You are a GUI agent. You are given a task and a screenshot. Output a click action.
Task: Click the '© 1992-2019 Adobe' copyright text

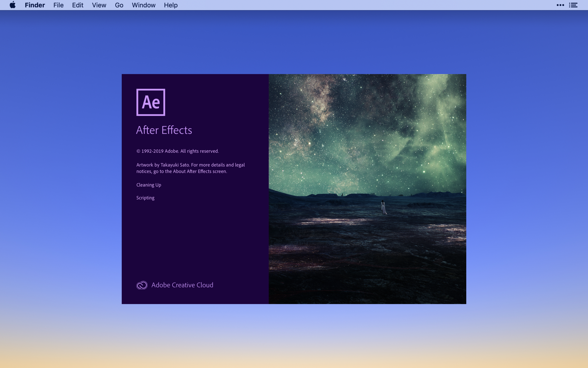177,151
